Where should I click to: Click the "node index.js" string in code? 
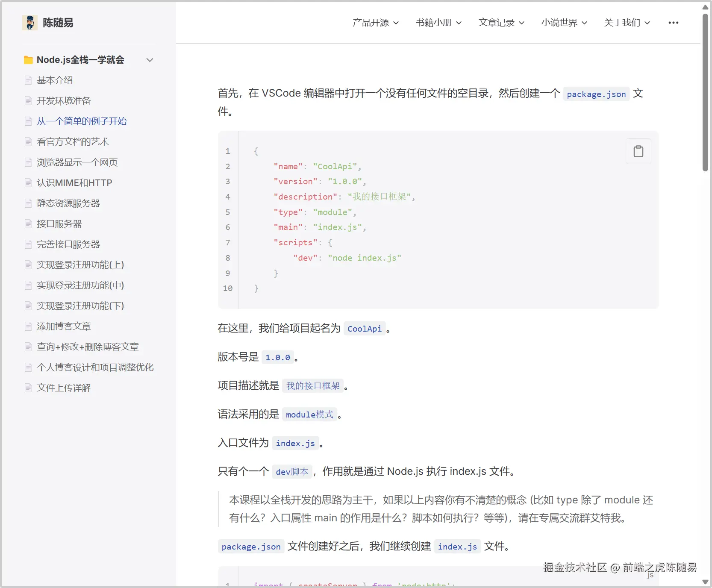(365, 258)
